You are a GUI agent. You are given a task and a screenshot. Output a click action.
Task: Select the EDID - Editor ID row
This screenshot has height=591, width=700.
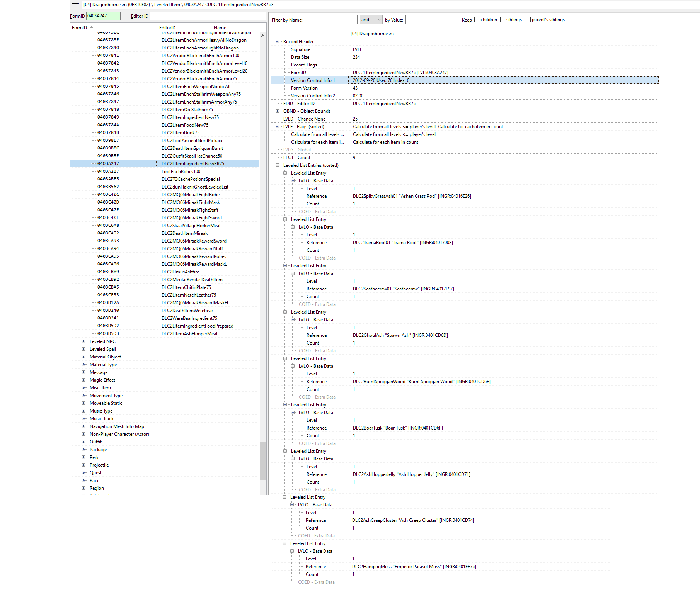[x=465, y=104]
